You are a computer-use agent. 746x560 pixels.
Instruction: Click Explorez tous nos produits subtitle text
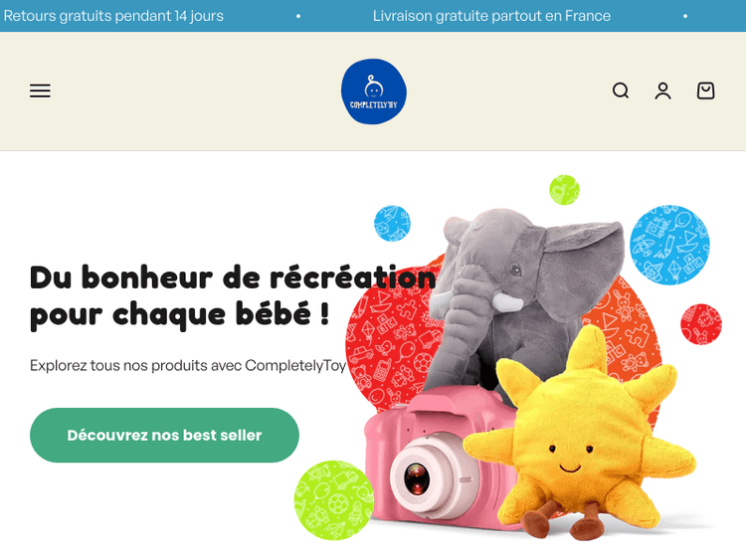pyautogui.click(x=188, y=365)
